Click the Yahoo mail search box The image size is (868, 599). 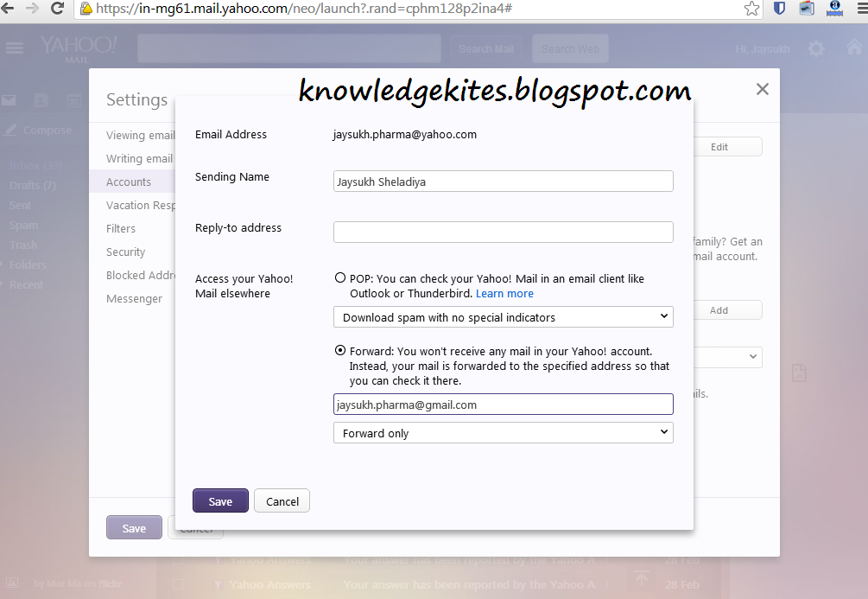[x=289, y=48]
